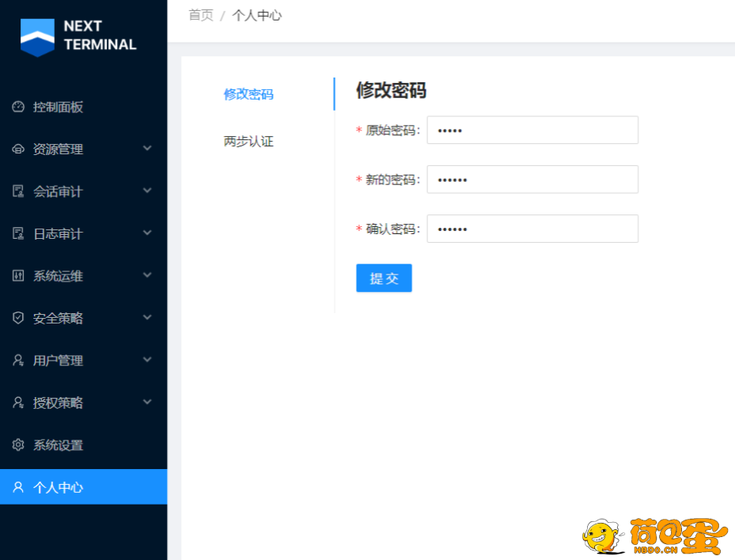735x560 pixels.
Task: Click the 修改密码 heading text
Action: tap(391, 90)
